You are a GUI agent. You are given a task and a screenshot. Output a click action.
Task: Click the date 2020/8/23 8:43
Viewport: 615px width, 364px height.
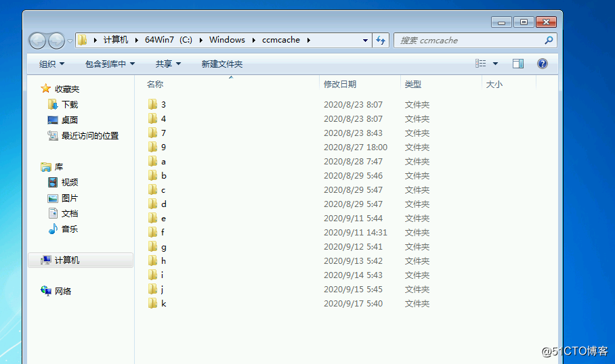(x=353, y=133)
